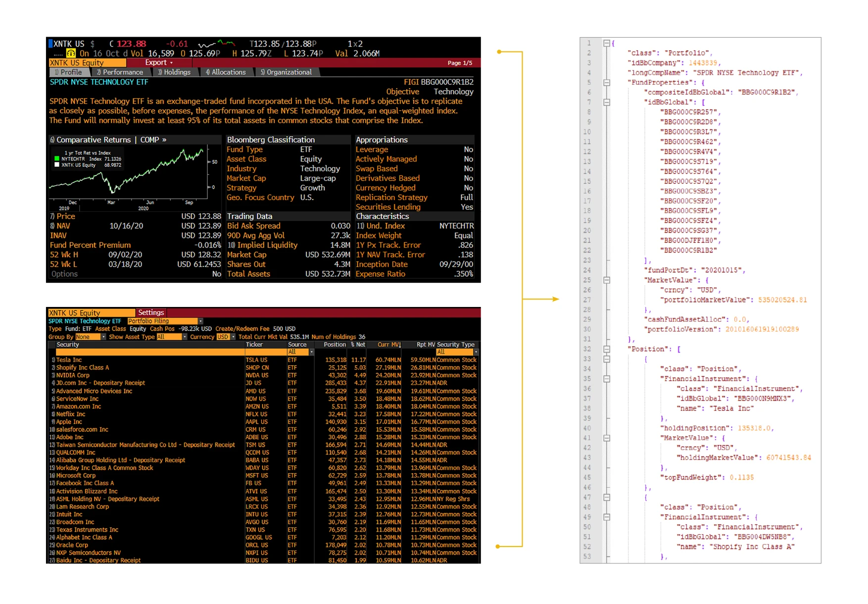Image resolution: width=868 pixels, height=604 pixels.
Task: Click the green NYTECHTR Index legend swatch
Action: click(x=57, y=159)
